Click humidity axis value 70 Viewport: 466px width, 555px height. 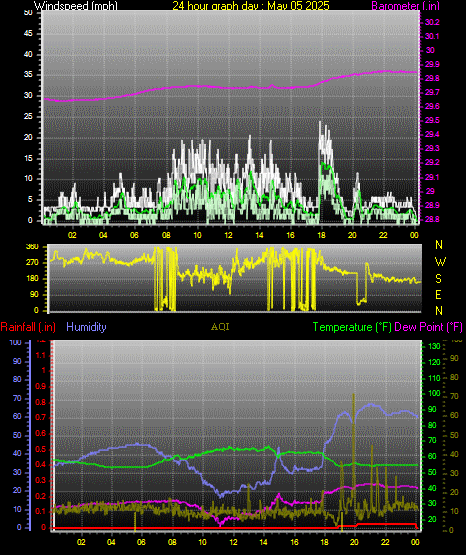(17, 399)
